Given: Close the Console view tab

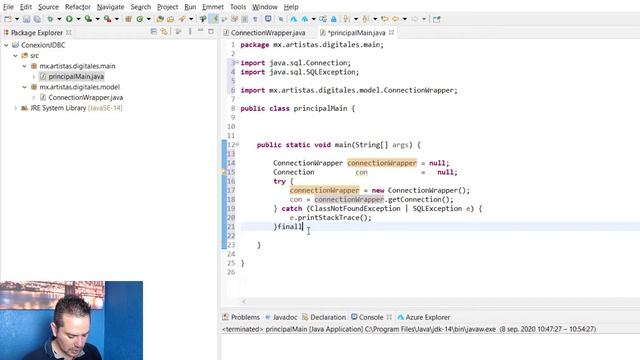Looking at the screenshot, I should 389,317.
